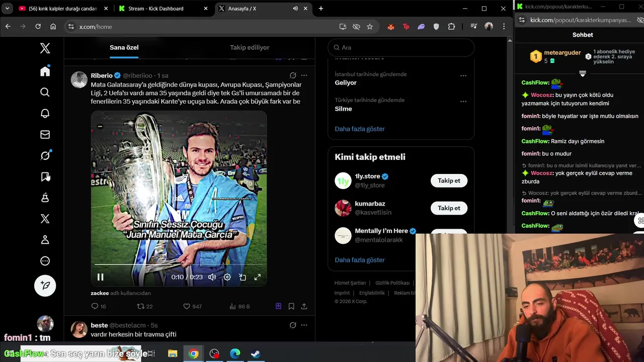The height and width of the screenshot is (362, 644).
Task: Open Chrome Extensions puzzle icon
Action: click(451, 27)
